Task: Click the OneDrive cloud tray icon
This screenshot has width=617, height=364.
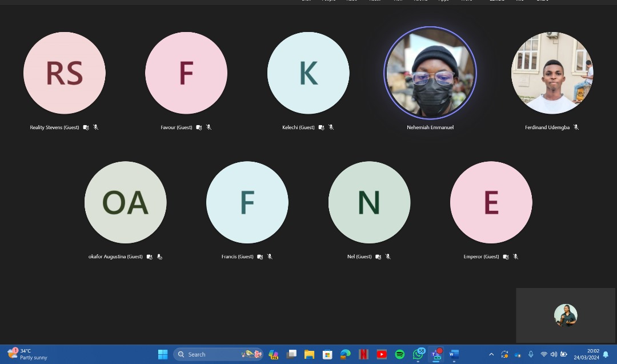Action: click(518, 354)
